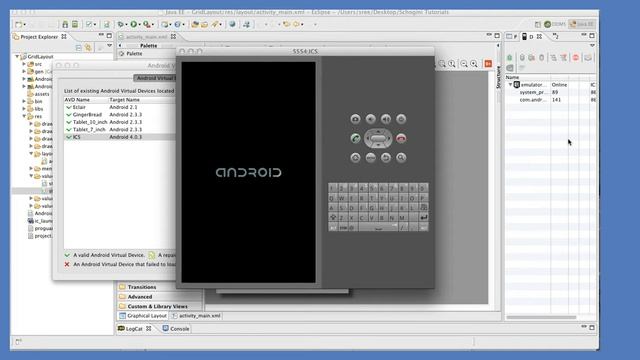Click the orange icon in layout editor toolbar
The image size is (640, 360).
click(x=488, y=64)
